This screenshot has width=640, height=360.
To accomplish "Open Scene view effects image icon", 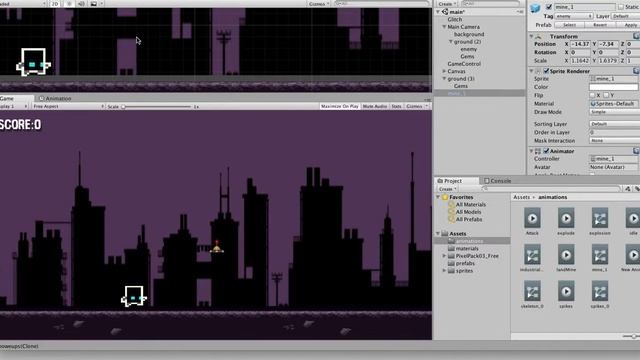I will (93, 4).
